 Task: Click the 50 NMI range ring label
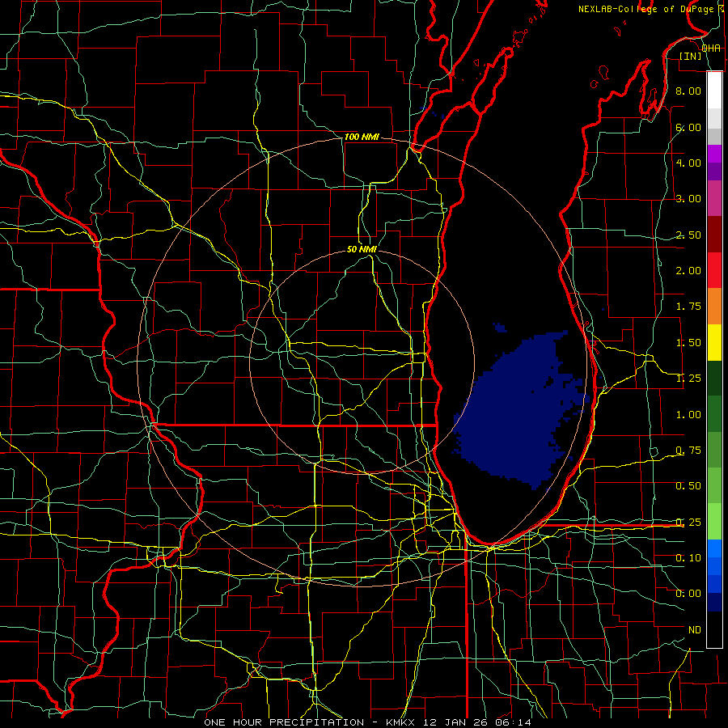(362, 249)
